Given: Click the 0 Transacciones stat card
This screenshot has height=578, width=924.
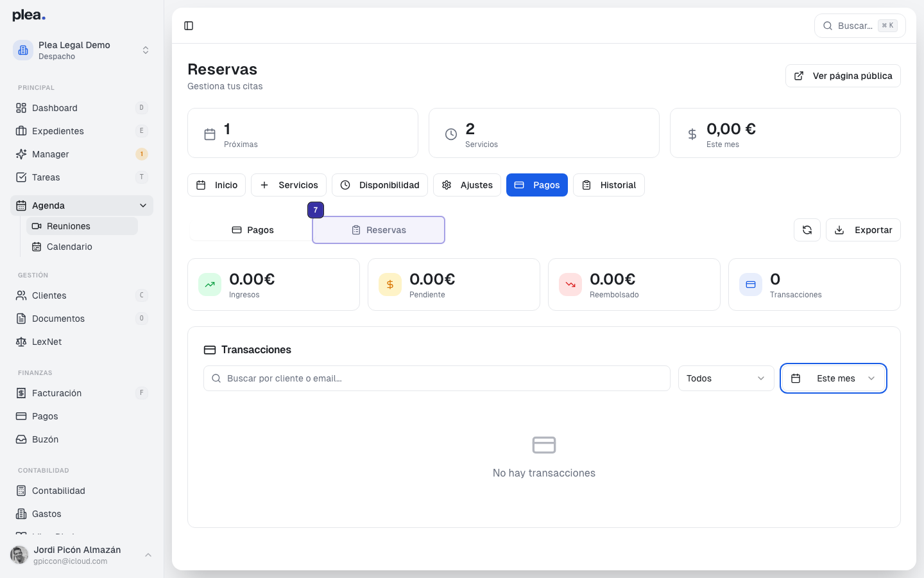Looking at the screenshot, I should pyautogui.click(x=814, y=285).
